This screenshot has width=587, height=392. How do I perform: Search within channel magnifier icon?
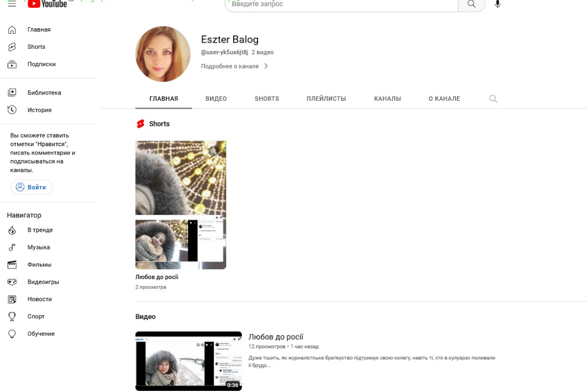point(493,99)
